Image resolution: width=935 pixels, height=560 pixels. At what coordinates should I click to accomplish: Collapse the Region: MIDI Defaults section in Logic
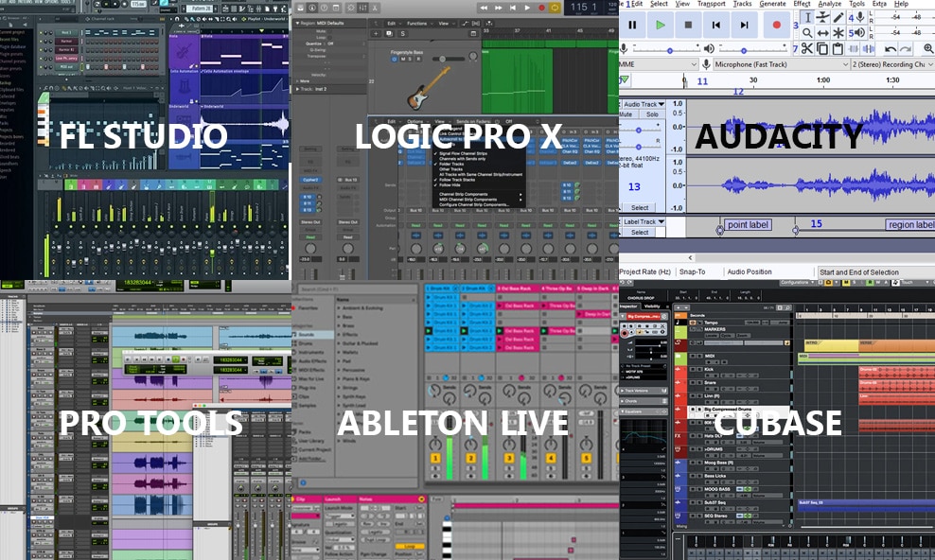click(x=297, y=24)
